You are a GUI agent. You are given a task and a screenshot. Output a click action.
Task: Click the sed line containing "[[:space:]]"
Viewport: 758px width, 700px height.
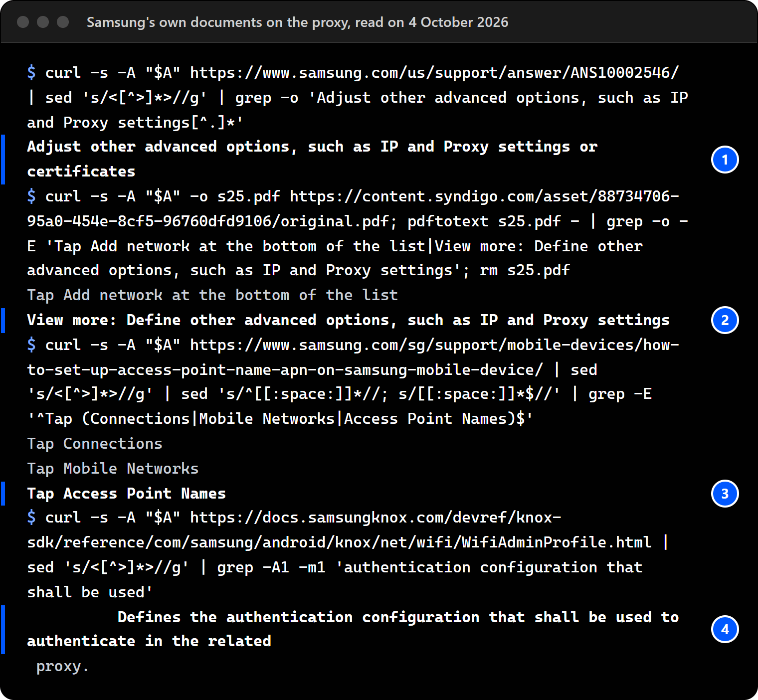coord(340,394)
